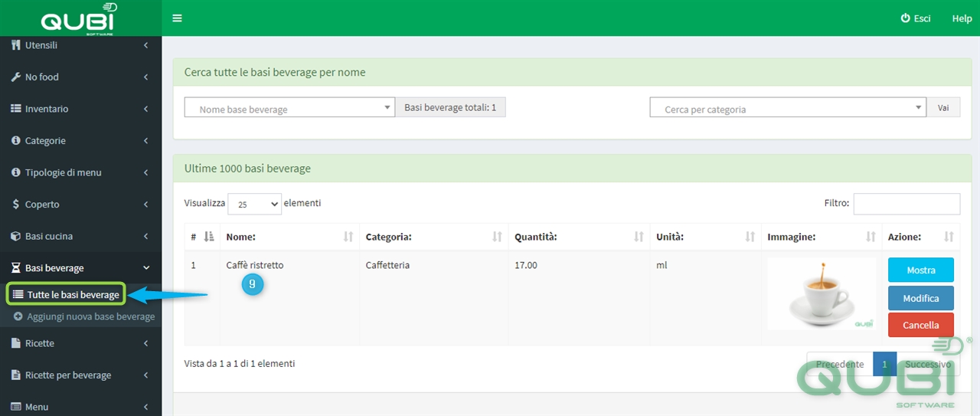Screen dimensions: 980x416
Task: Click Esci to log out
Action: click(916, 18)
